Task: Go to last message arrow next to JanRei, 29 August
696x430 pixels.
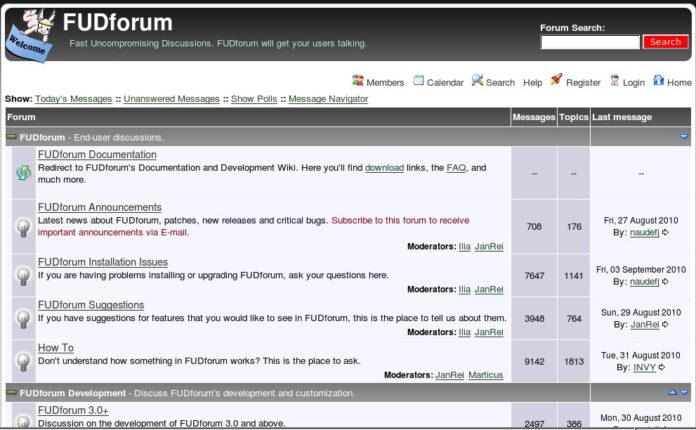Action: (665, 324)
